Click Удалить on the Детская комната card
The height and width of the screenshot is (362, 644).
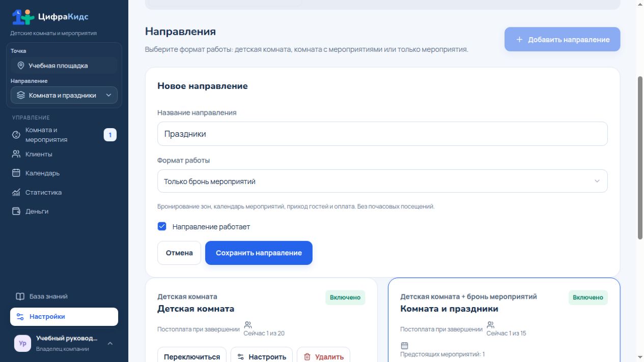coord(323,356)
